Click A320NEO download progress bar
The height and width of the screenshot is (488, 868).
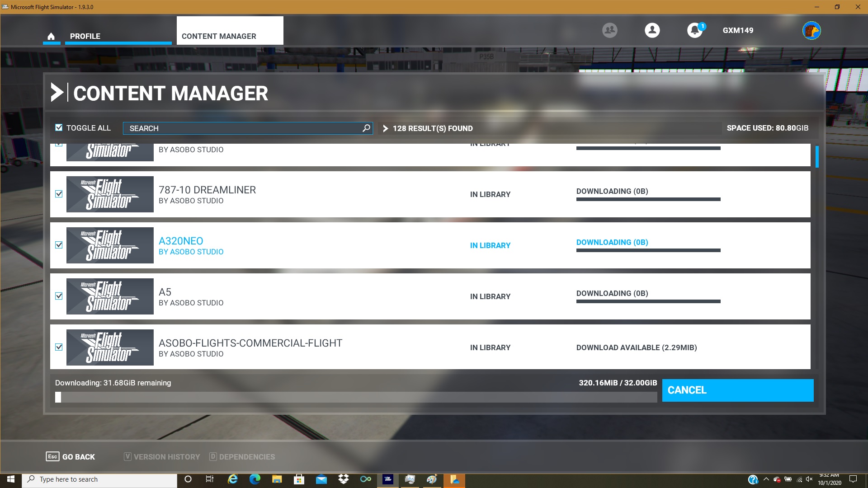tap(648, 250)
